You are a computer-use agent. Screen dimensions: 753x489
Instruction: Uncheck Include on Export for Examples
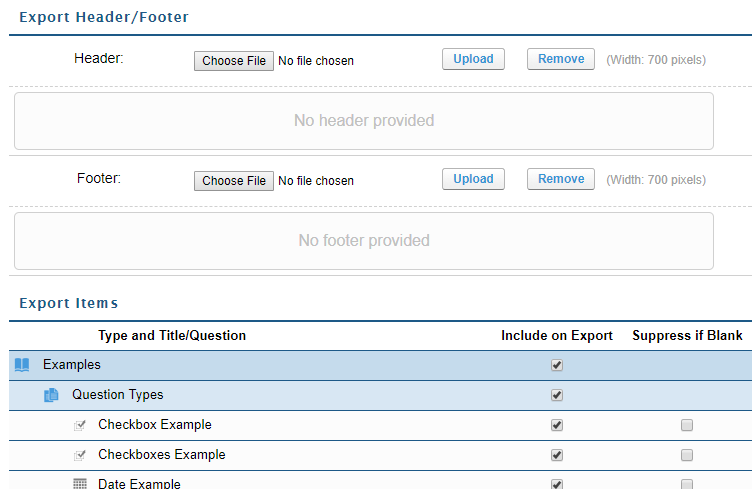click(557, 365)
